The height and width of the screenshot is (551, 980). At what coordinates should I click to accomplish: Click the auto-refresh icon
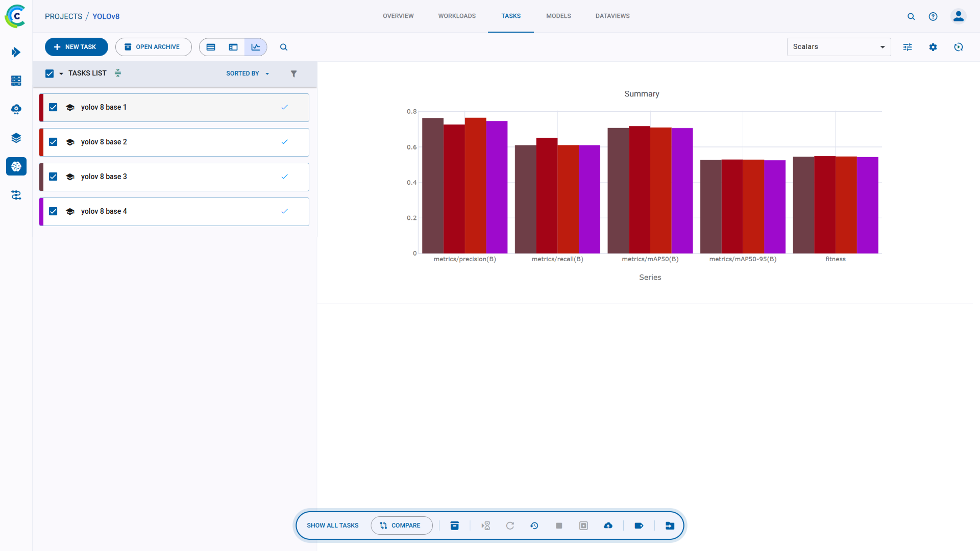(959, 47)
